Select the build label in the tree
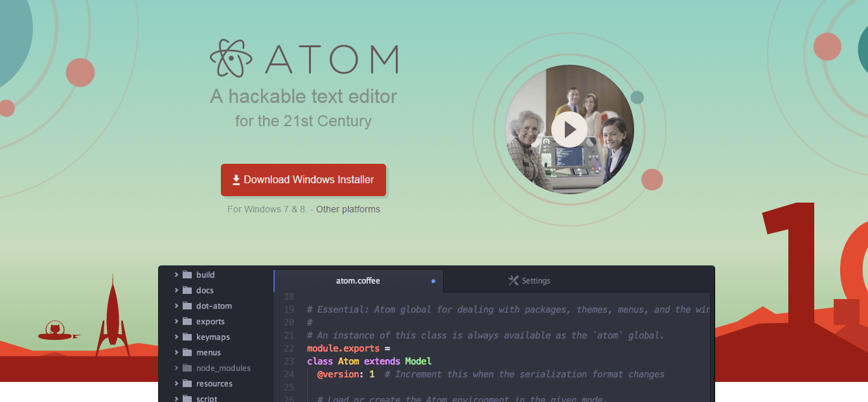Image resolution: width=868 pixels, height=402 pixels. (205, 274)
